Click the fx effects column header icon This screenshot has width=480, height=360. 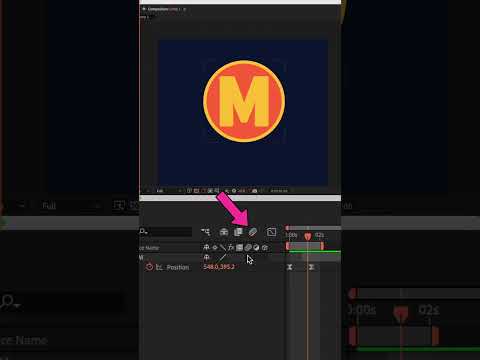click(x=231, y=247)
